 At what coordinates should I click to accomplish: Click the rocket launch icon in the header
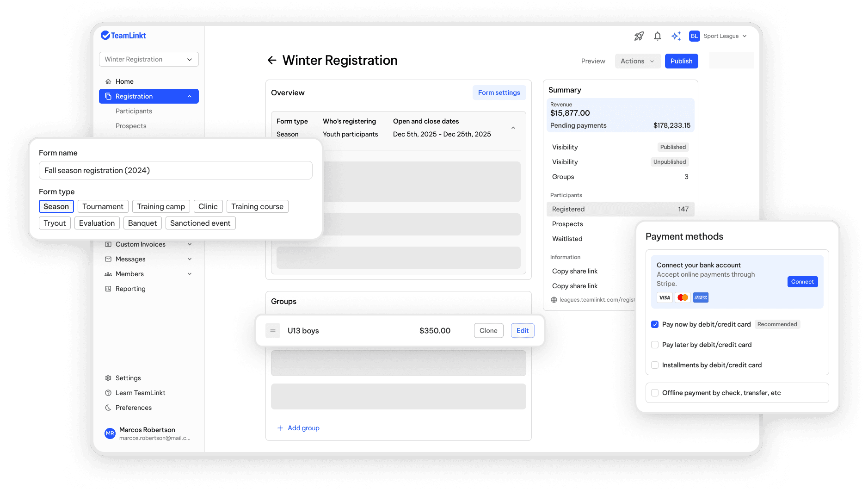coord(639,36)
